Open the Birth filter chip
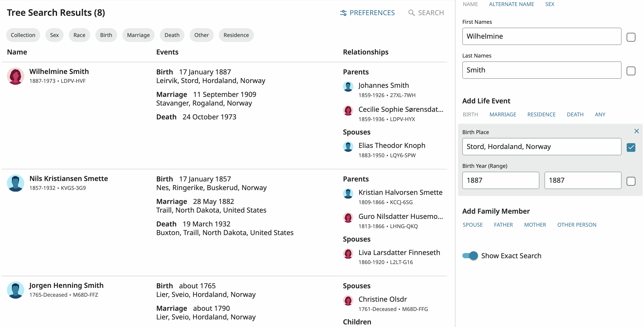 tap(106, 35)
